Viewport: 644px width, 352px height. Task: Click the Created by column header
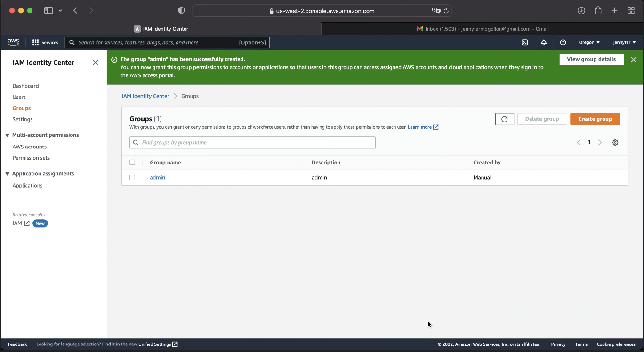coord(487,163)
